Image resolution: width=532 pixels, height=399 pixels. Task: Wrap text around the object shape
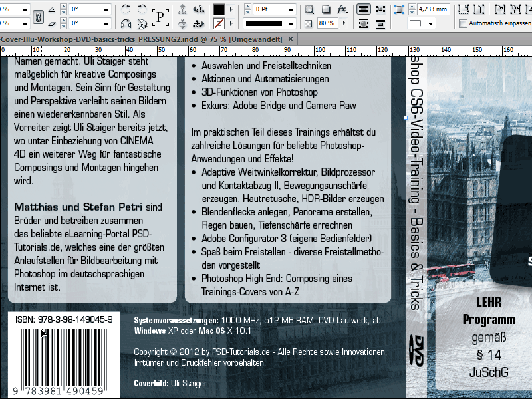[363, 23]
